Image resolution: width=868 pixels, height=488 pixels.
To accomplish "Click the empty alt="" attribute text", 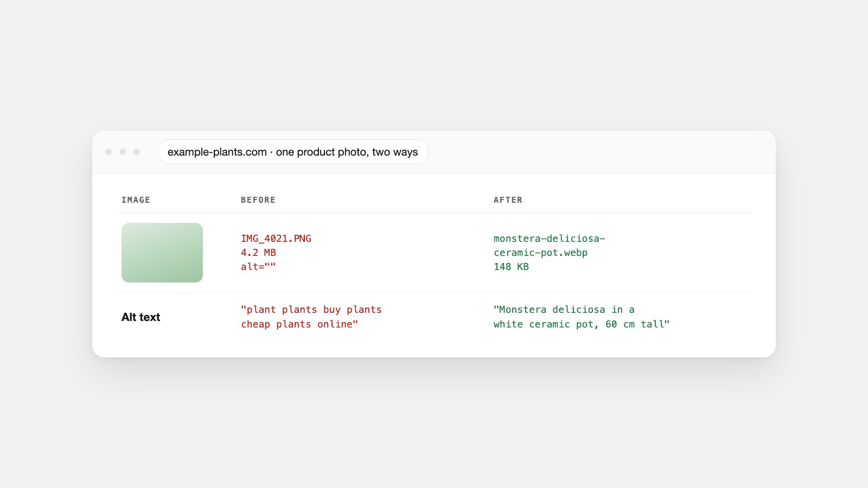I will click(258, 267).
